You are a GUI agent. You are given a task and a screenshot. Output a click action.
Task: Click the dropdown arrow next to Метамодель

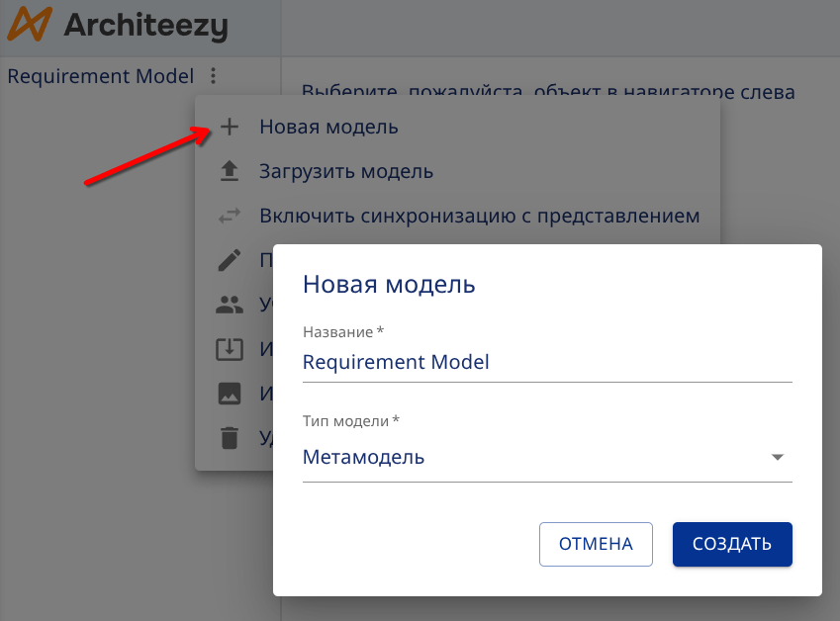pos(779,458)
